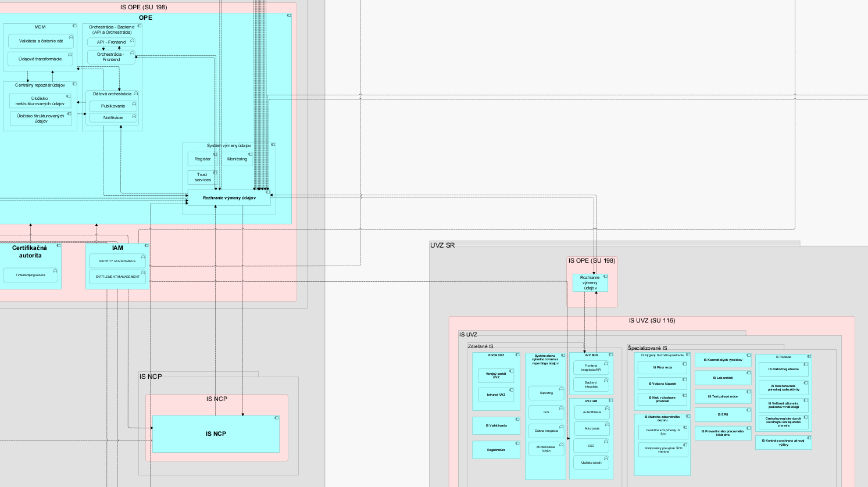
Task: Select the IS Pitná voda component
Action: coord(662,367)
